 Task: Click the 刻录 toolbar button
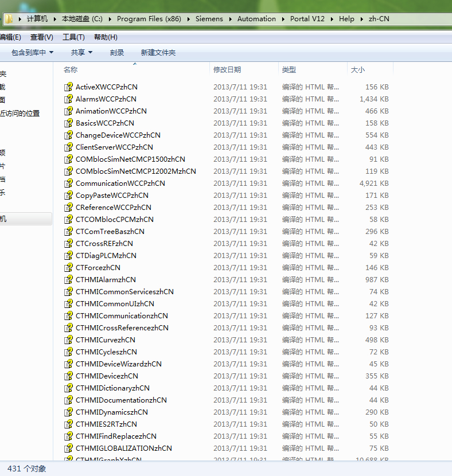coord(117,53)
